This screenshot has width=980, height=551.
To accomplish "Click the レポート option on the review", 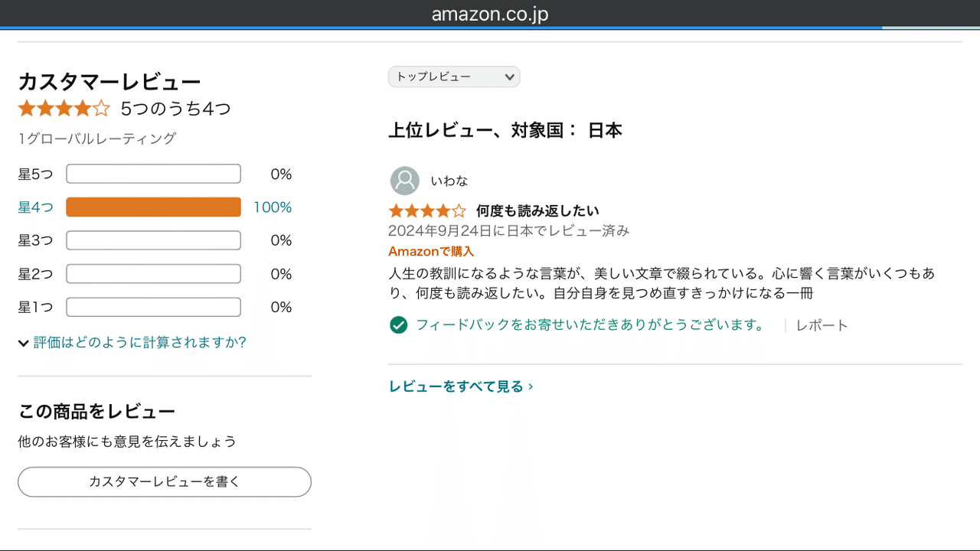I will click(x=822, y=324).
